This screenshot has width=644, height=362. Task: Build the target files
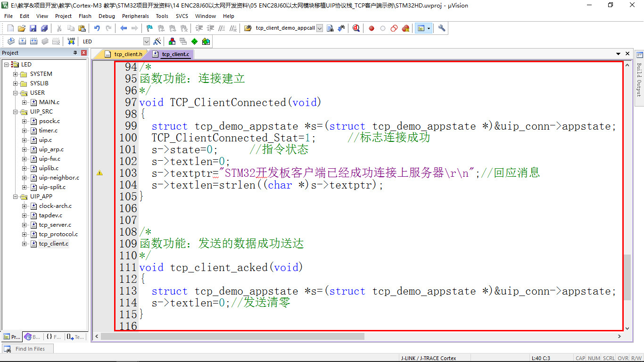click(x=22, y=41)
